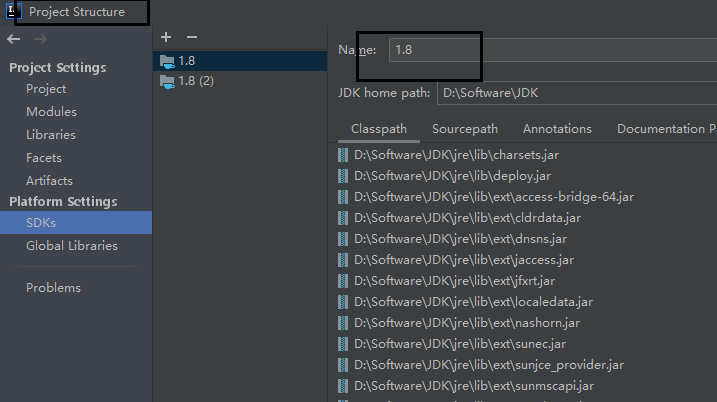This screenshot has width=717, height=402.
Task: Click the IntelliJ logo in title bar
Action: click(x=12, y=11)
